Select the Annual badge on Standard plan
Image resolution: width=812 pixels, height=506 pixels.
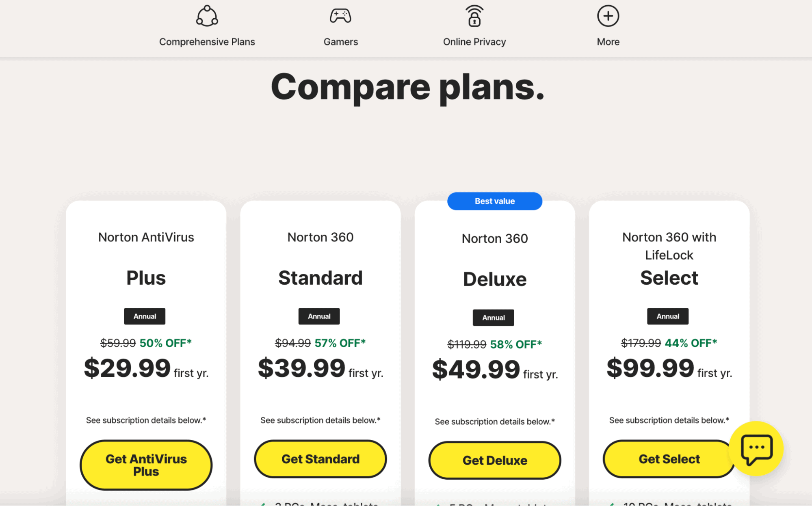pos(319,316)
